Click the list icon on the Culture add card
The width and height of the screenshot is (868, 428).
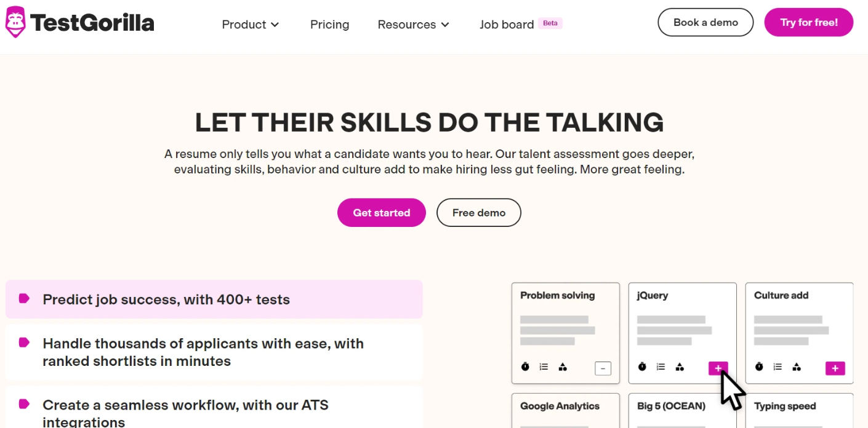[777, 367]
